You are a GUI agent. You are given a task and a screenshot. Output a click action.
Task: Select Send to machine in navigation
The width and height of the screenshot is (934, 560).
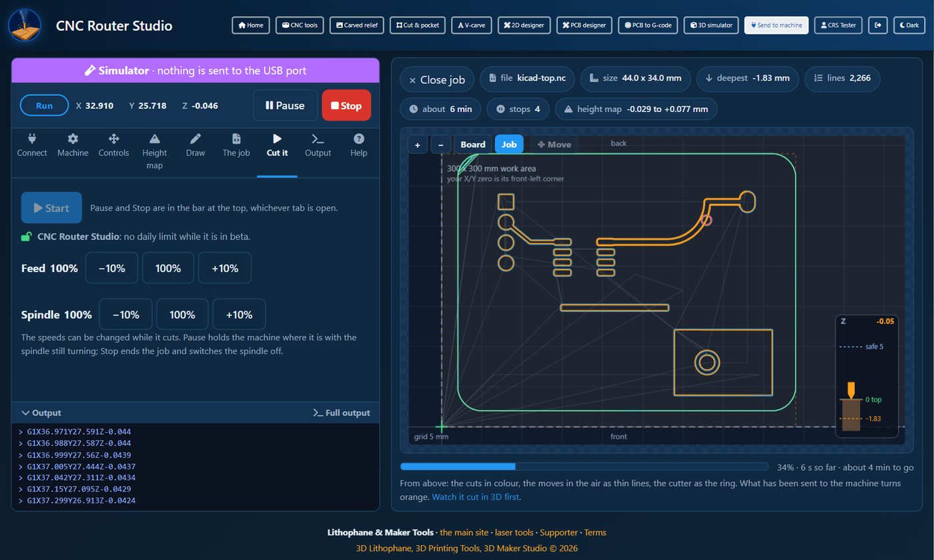(777, 25)
